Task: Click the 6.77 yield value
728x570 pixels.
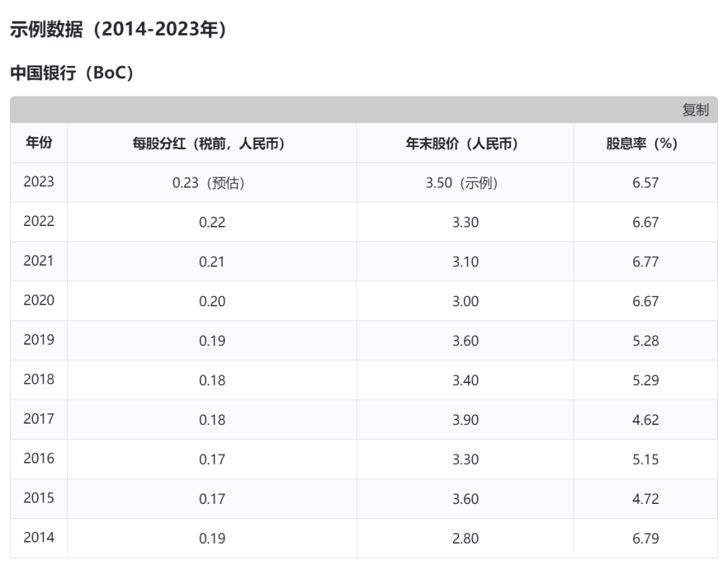Action: (x=645, y=262)
